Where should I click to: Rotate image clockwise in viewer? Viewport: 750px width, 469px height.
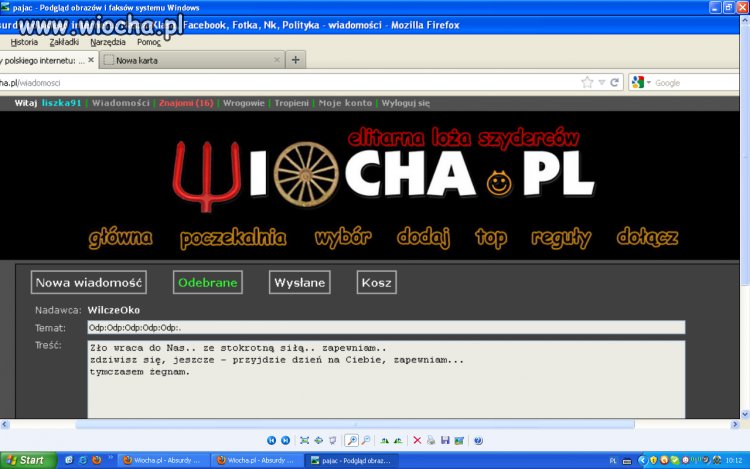pyautogui.click(x=385, y=440)
